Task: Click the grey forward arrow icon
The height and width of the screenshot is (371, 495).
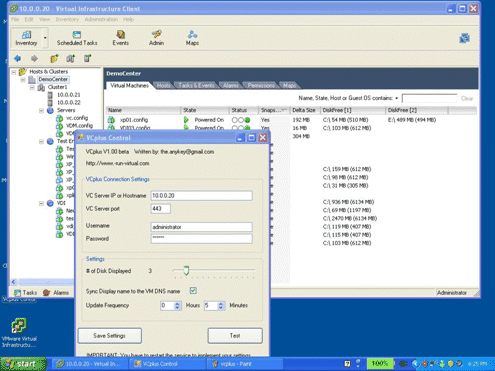Action: coord(34,59)
